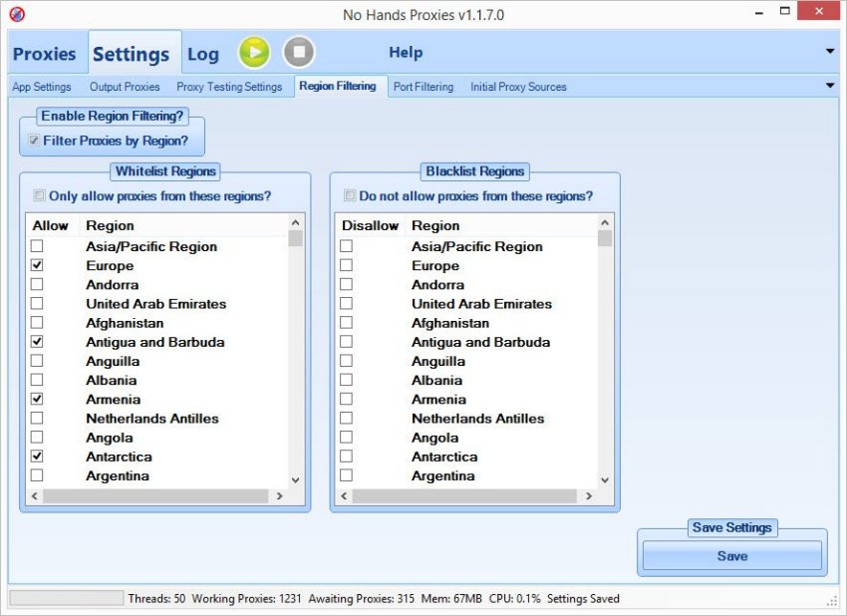Start proxy harvesting with green play button
847x616 pixels.
click(x=254, y=53)
